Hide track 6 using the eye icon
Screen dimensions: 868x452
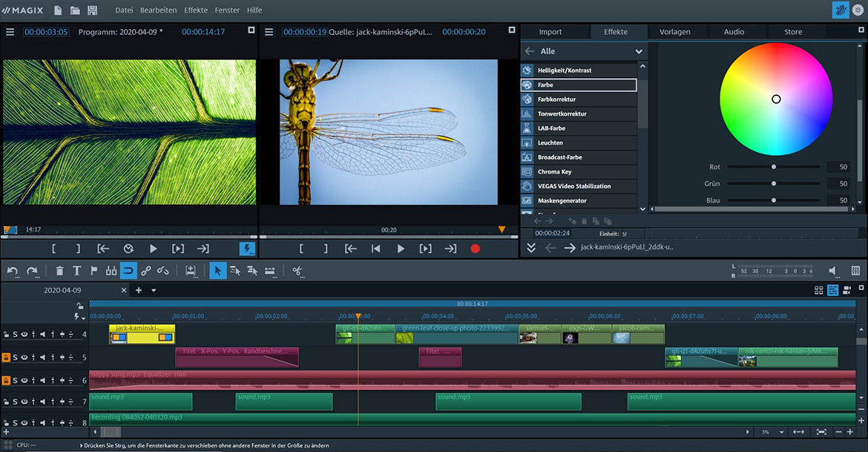click(x=24, y=380)
